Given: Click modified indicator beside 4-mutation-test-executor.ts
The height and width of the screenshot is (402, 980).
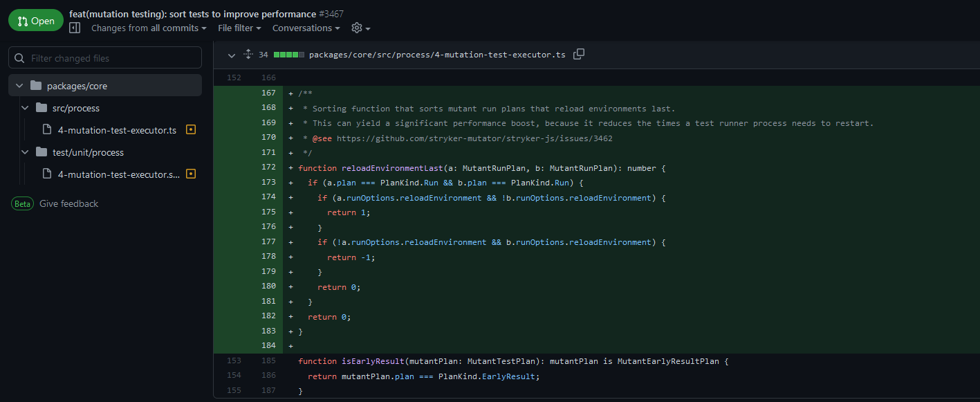Looking at the screenshot, I should pyautogui.click(x=192, y=129).
